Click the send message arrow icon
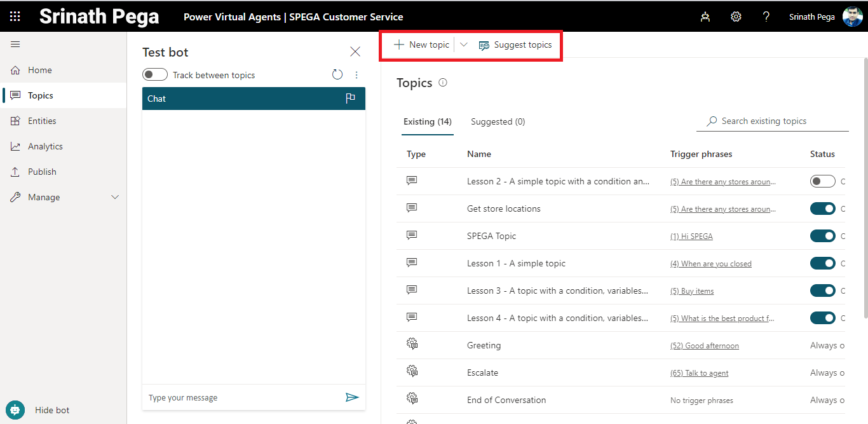Screen dimensions: 868x424 (351, 397)
